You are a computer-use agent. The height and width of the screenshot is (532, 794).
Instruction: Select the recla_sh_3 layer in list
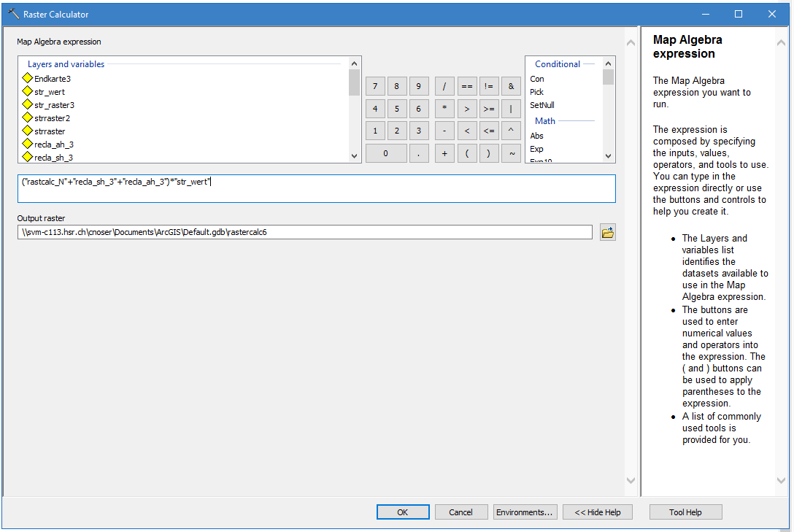[53, 158]
